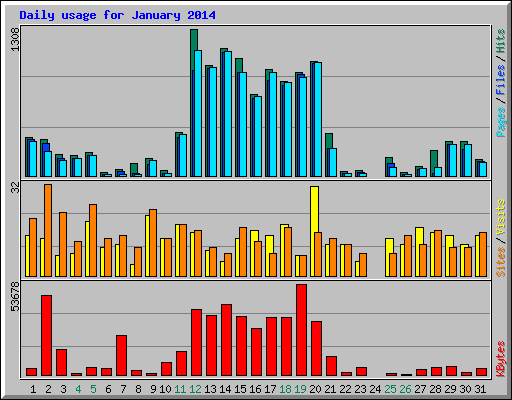Click the cyan Pages bar for day 14

(228, 114)
